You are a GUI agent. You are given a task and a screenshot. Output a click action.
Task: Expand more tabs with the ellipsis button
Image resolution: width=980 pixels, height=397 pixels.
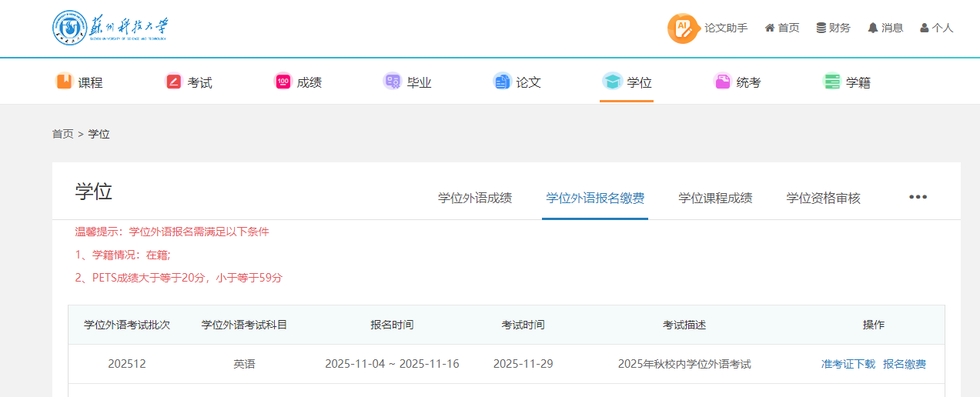[918, 197]
